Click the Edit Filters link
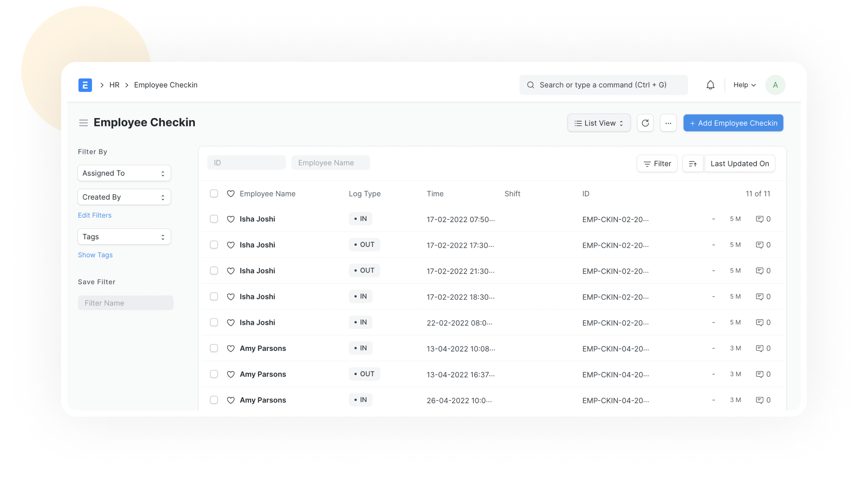The height and width of the screenshot is (477, 868). [x=95, y=215]
